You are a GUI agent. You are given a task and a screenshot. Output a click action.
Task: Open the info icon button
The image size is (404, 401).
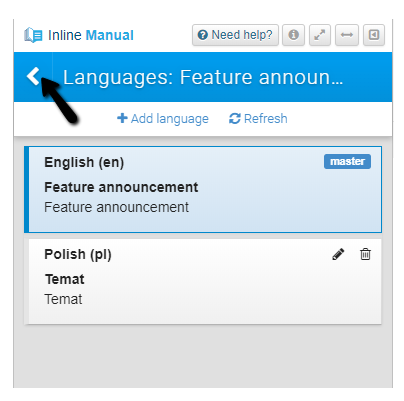(293, 35)
